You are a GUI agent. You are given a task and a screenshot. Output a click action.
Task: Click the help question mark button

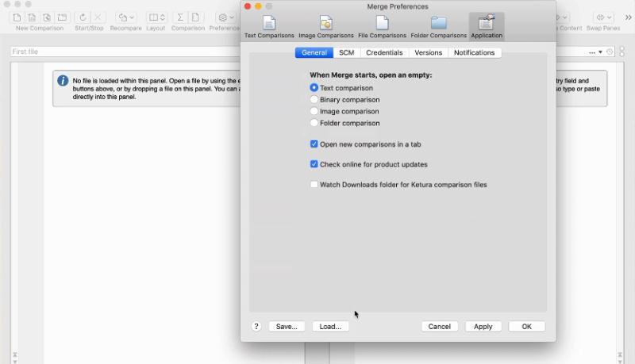(x=256, y=327)
